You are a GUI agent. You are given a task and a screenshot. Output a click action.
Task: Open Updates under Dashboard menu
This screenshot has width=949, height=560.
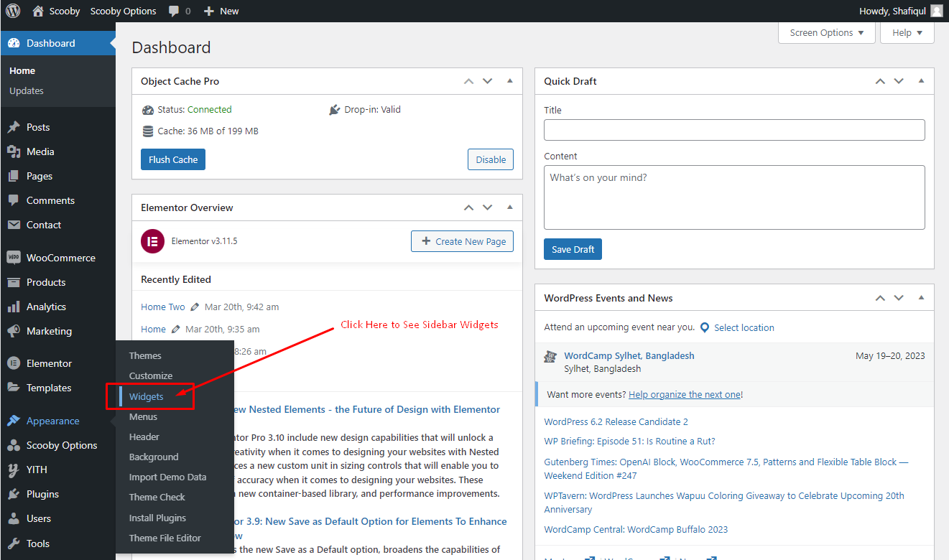(x=27, y=90)
